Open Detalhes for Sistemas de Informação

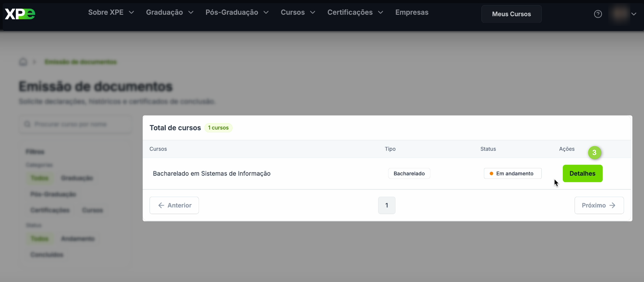pos(582,173)
